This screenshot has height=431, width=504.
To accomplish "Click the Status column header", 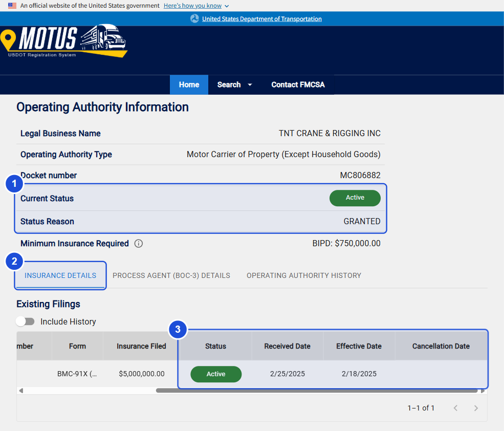I will point(216,346).
